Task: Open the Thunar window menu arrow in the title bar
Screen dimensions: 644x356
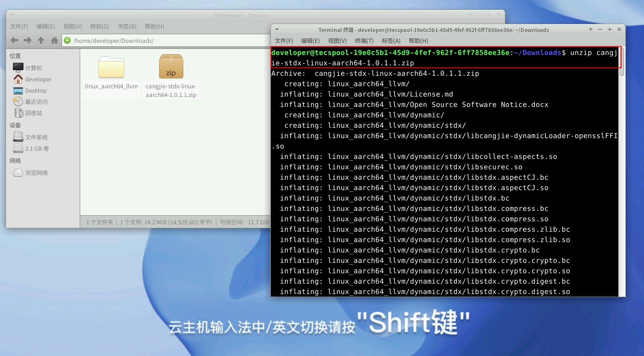Action: coord(12,15)
